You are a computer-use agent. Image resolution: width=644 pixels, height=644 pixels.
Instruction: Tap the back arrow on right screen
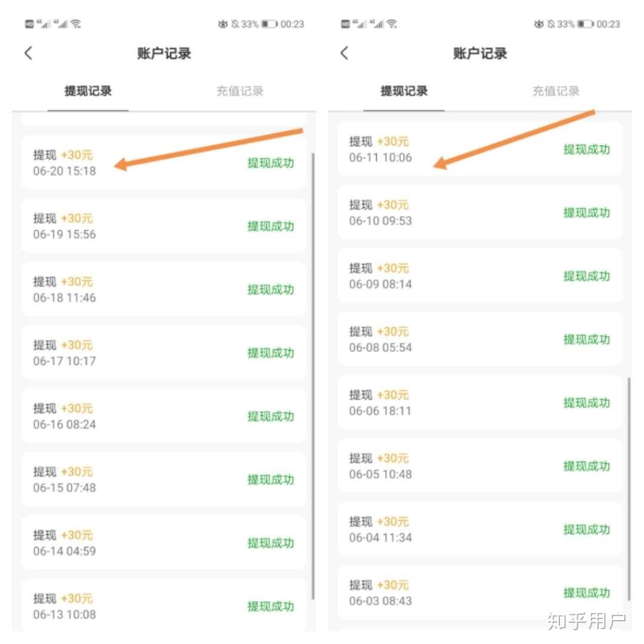(344, 53)
